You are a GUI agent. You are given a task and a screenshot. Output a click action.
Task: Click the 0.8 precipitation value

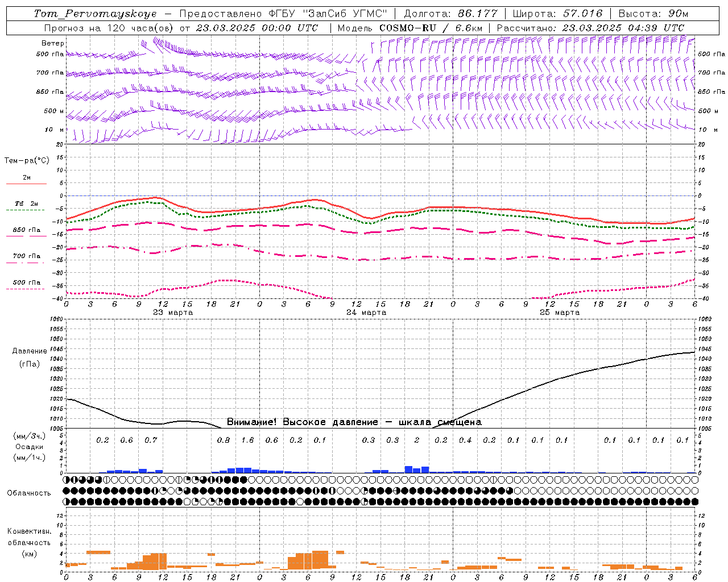224,440
